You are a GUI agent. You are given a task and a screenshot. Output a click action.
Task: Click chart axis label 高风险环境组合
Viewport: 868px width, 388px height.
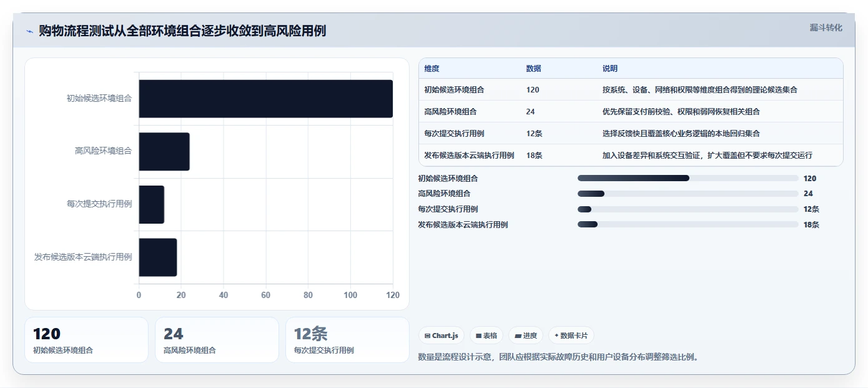pyautogui.click(x=103, y=151)
